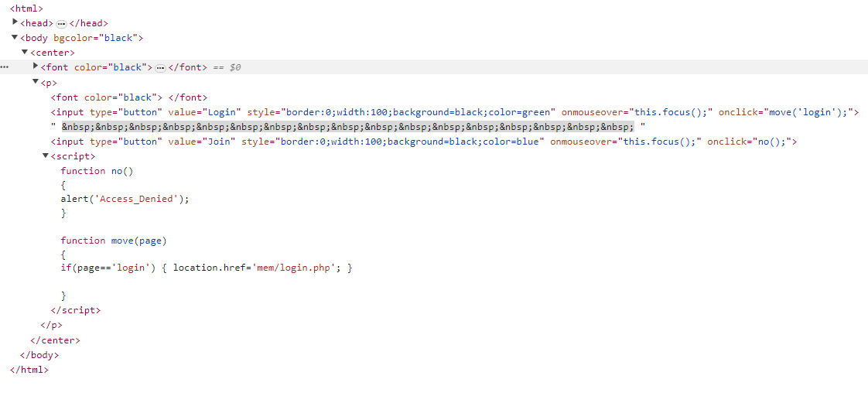The width and height of the screenshot is (868, 396).
Task: Click the alert('Access_Denied'); line
Action: (x=125, y=199)
